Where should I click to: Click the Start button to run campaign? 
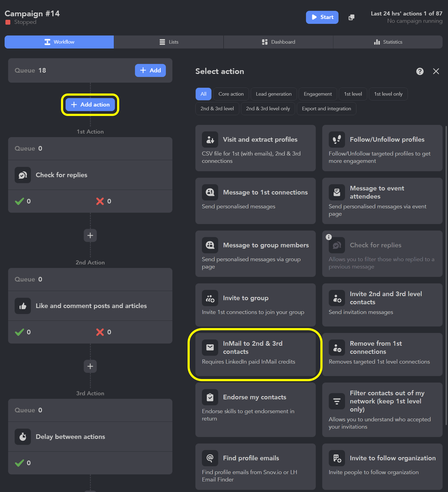pos(322,17)
